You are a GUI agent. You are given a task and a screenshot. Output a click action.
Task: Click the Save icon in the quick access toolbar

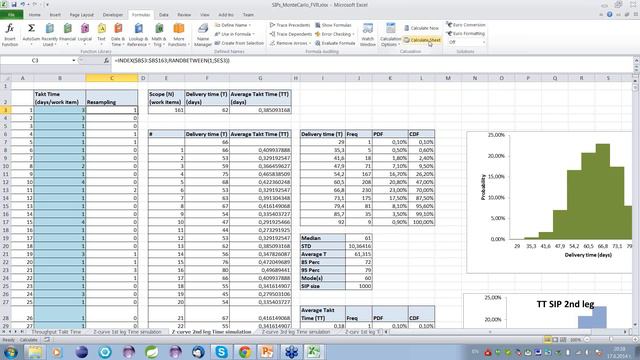(14, 4)
